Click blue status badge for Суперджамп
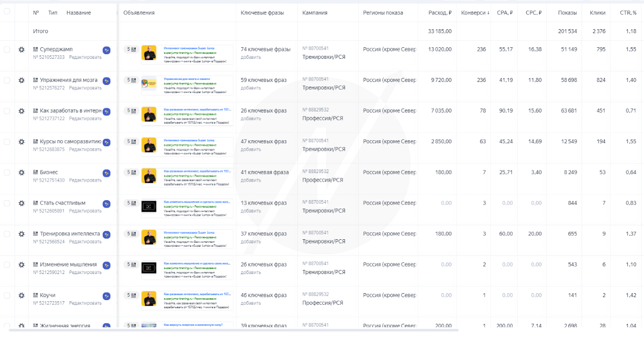Screen dimensions: 644x362 107,50
